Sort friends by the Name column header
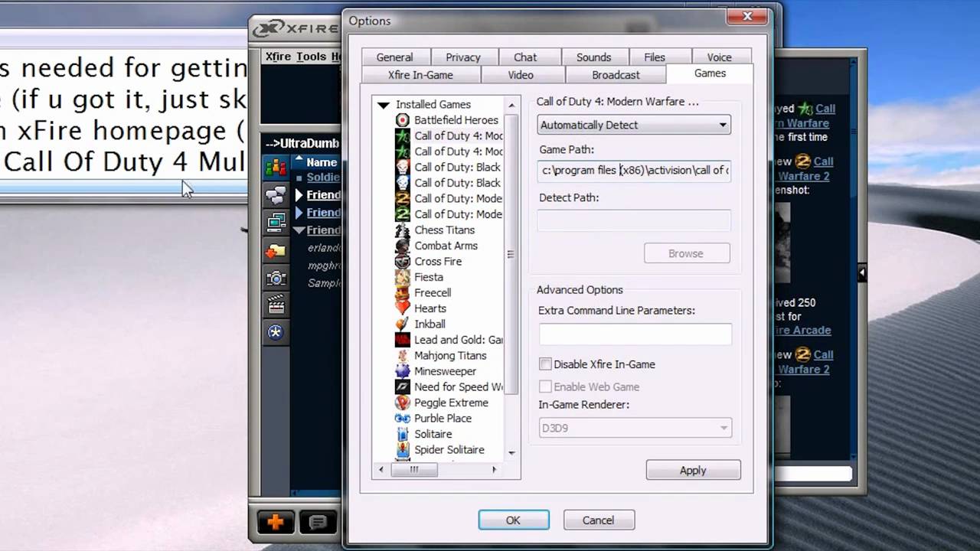Viewport: 980px width, 551px height. point(322,162)
